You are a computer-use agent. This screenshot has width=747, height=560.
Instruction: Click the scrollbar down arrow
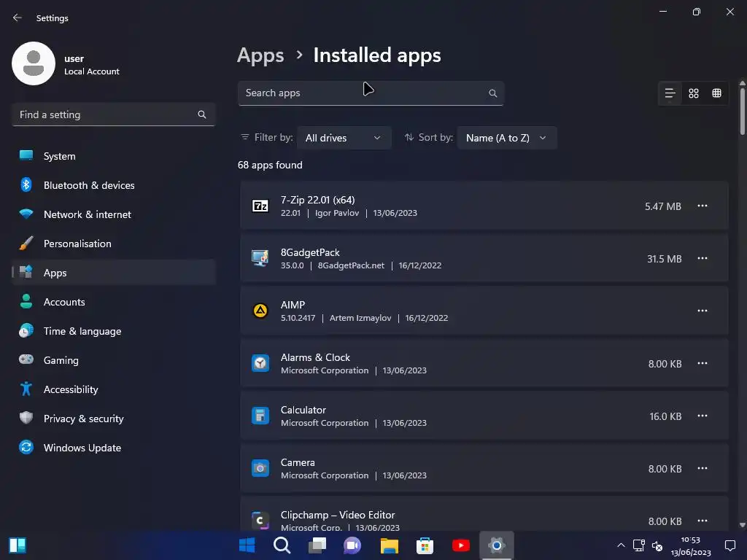[x=742, y=525]
